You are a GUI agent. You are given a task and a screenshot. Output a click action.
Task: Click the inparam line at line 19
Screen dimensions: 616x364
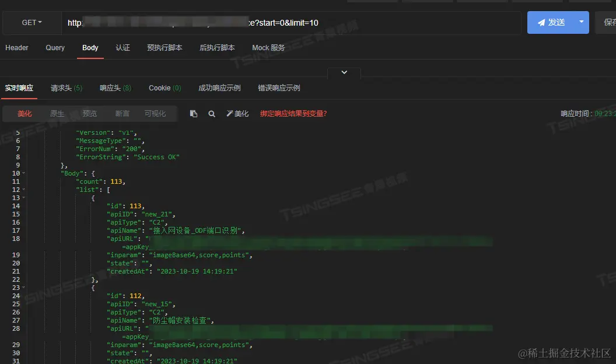point(180,256)
